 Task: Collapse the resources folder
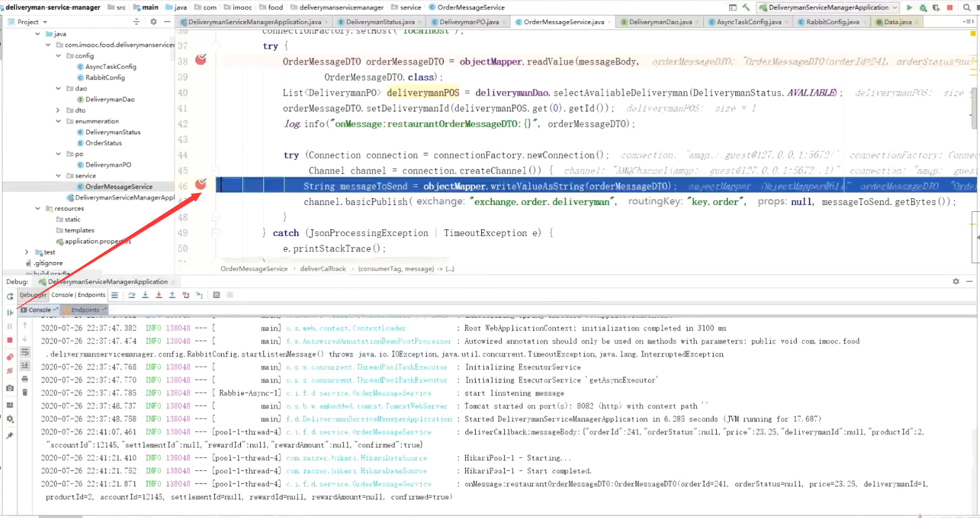point(38,209)
